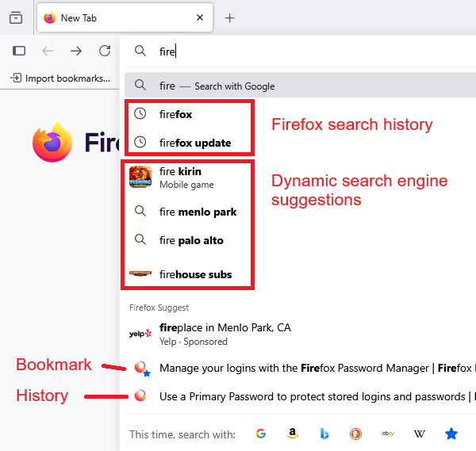This screenshot has width=476, height=451.
Task: Go back one page
Action: click(x=48, y=51)
